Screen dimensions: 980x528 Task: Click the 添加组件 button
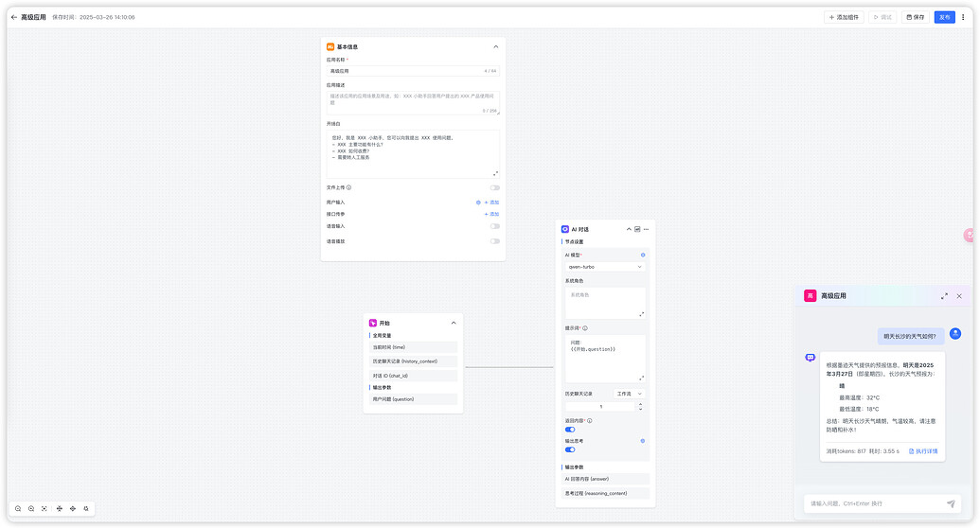pyautogui.click(x=844, y=17)
